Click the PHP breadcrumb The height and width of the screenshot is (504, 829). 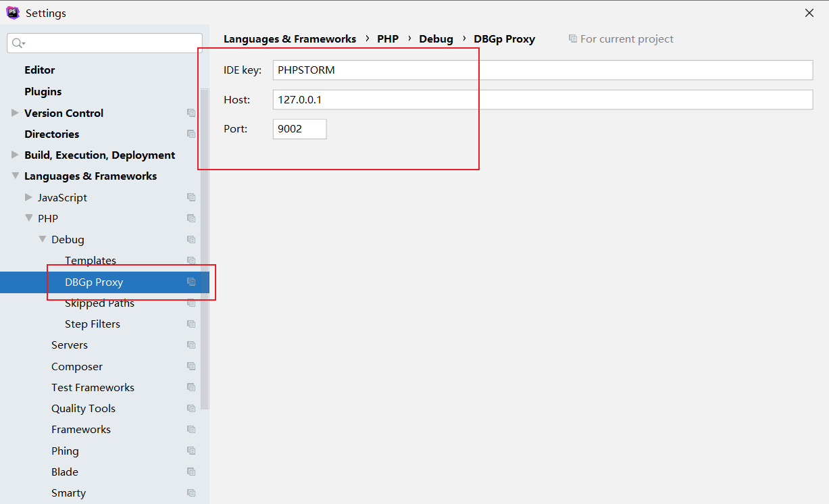click(388, 39)
